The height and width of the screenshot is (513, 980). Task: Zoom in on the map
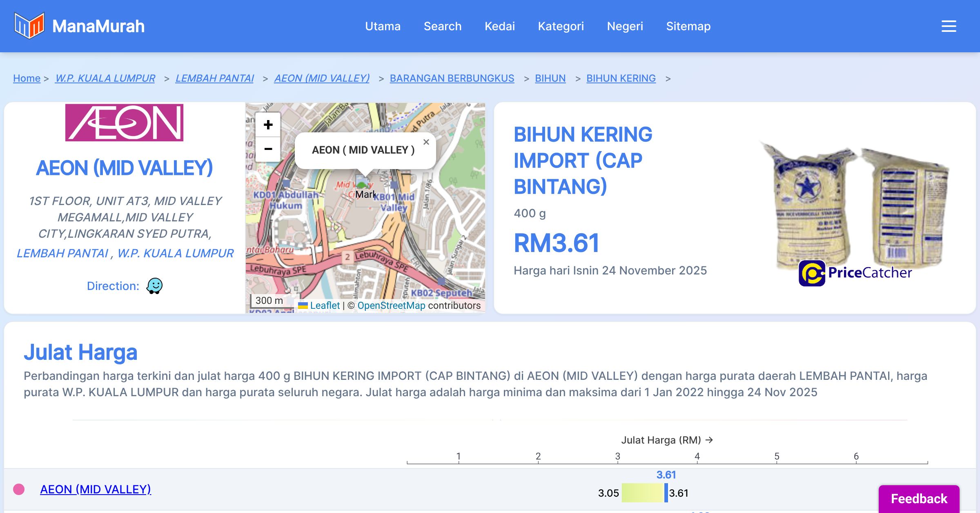(268, 125)
